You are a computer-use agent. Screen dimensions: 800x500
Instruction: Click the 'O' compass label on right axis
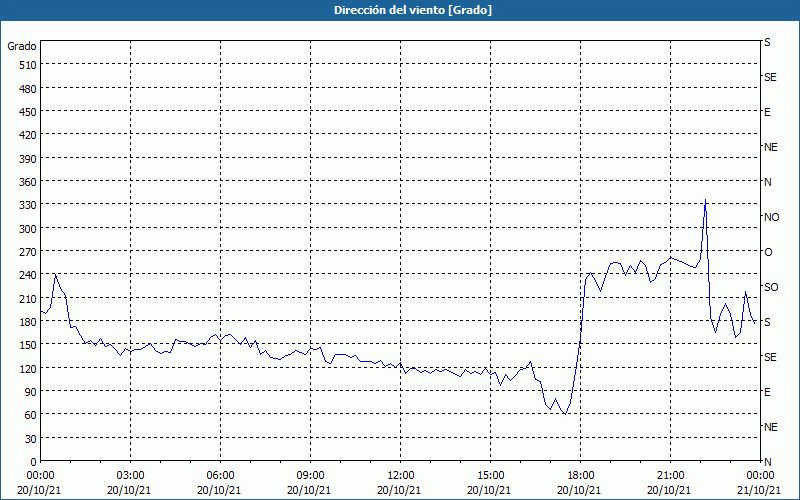click(768, 252)
